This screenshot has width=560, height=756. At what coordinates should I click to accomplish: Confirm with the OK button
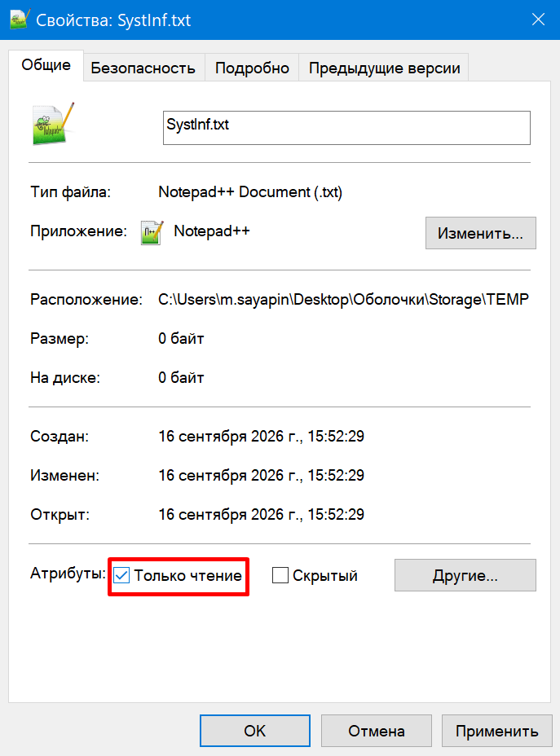[x=254, y=731]
